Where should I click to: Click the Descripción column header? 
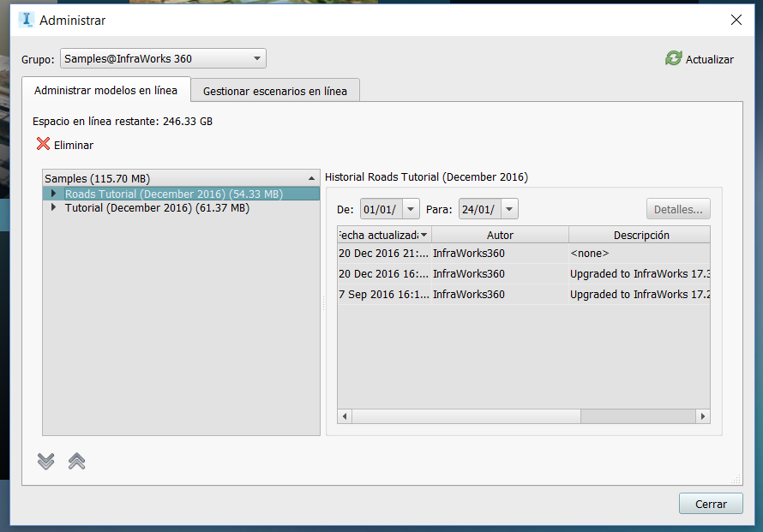pyautogui.click(x=640, y=235)
